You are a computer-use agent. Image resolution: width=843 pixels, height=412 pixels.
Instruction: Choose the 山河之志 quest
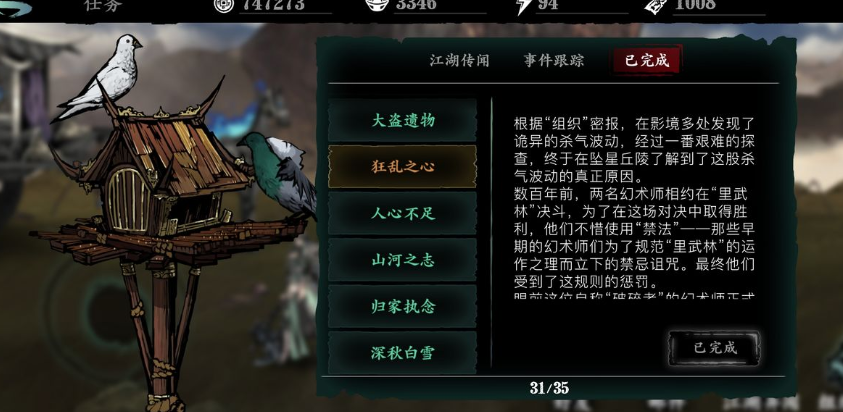click(403, 260)
